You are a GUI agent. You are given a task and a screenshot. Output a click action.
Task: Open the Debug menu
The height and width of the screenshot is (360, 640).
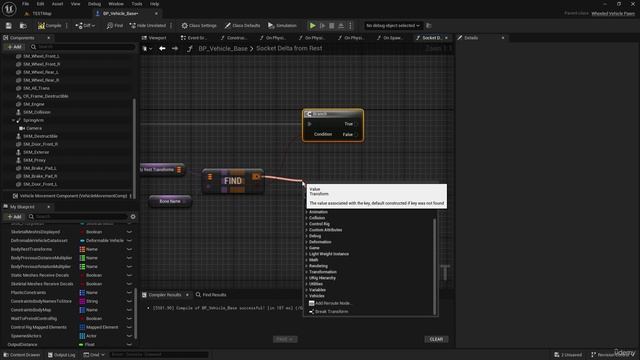coord(94,4)
